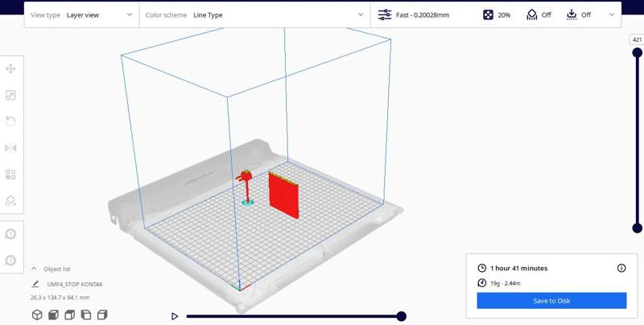
Task: Click the 20% infill value
Action: (x=504, y=15)
